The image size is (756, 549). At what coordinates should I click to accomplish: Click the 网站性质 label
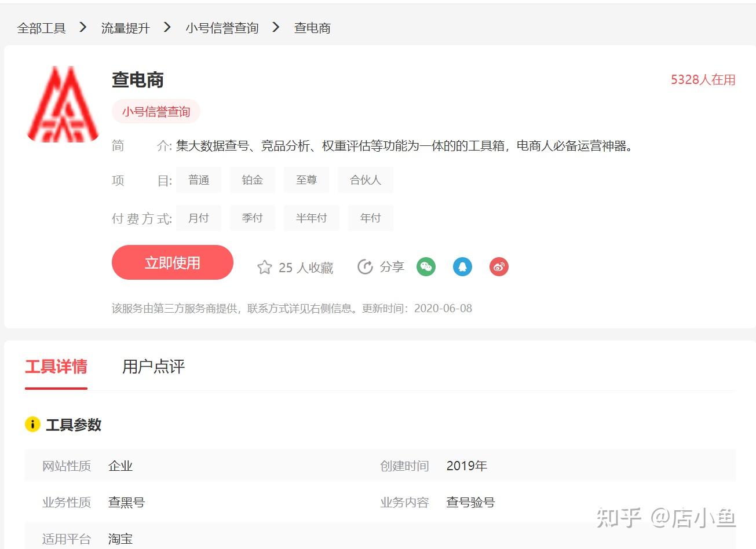(x=67, y=466)
